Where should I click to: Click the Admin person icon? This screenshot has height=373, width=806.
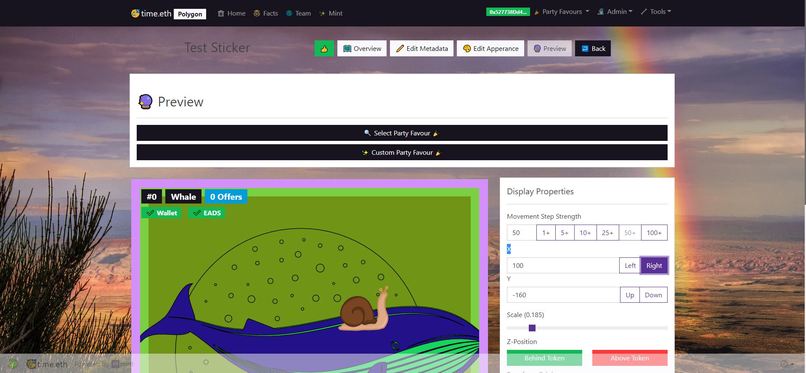click(x=600, y=12)
